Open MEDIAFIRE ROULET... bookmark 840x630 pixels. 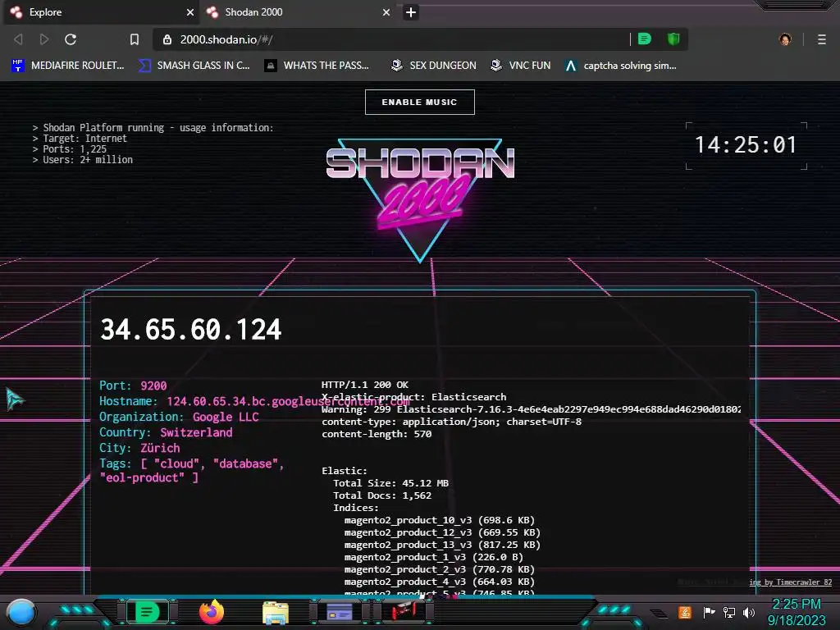67,66
